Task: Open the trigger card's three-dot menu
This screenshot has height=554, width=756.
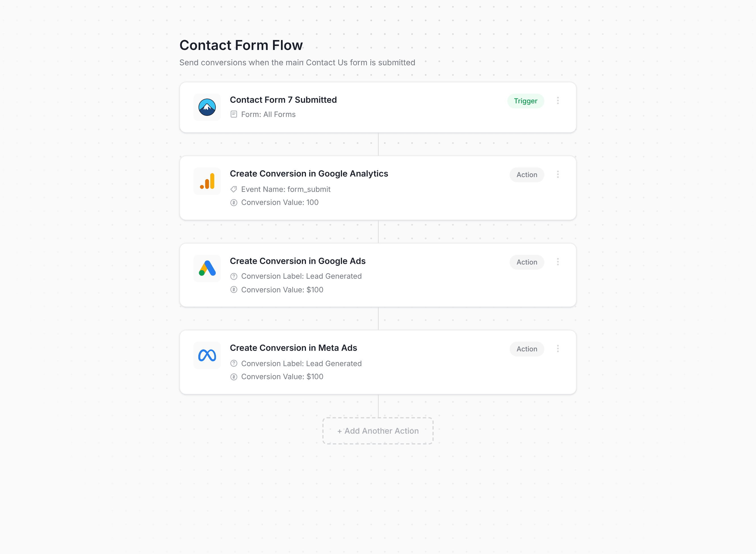Action: pyautogui.click(x=558, y=100)
